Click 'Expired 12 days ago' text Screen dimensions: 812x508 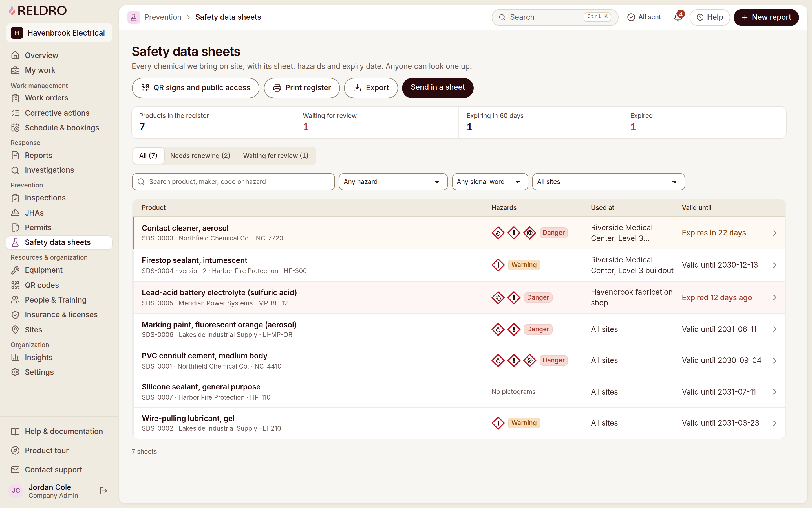click(717, 298)
